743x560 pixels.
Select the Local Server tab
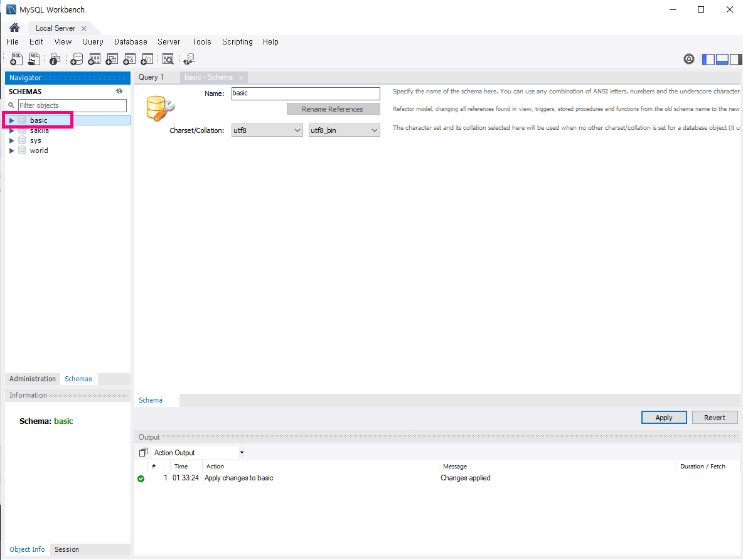click(55, 28)
